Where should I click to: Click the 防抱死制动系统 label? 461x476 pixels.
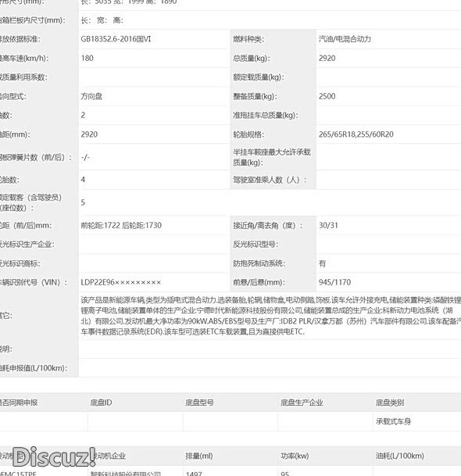pos(259,263)
